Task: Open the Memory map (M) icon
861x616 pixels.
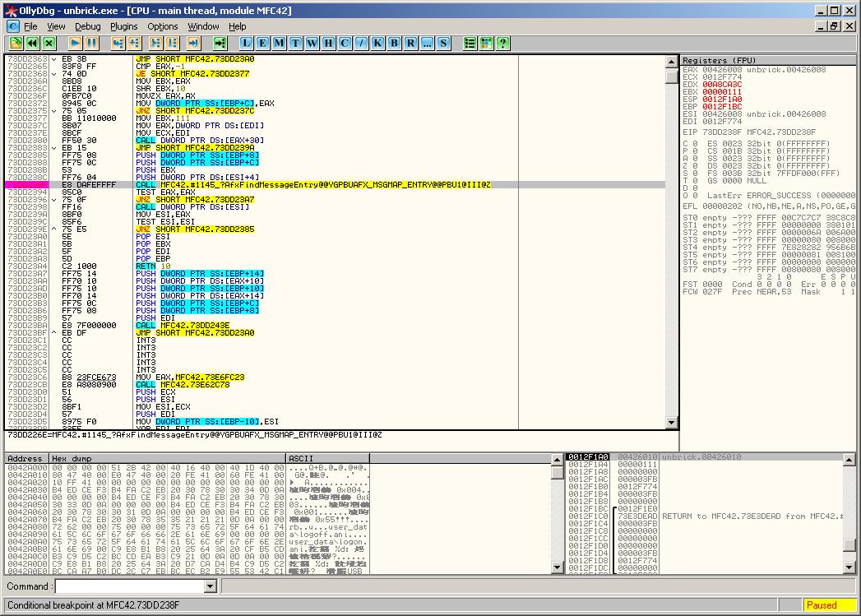Action: pos(279,43)
